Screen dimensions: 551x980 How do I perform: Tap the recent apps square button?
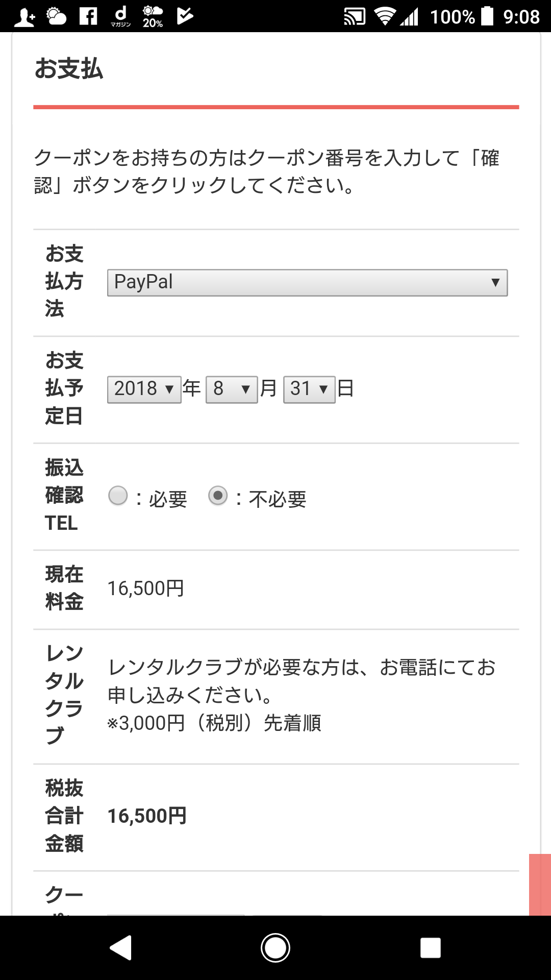pos(430,948)
